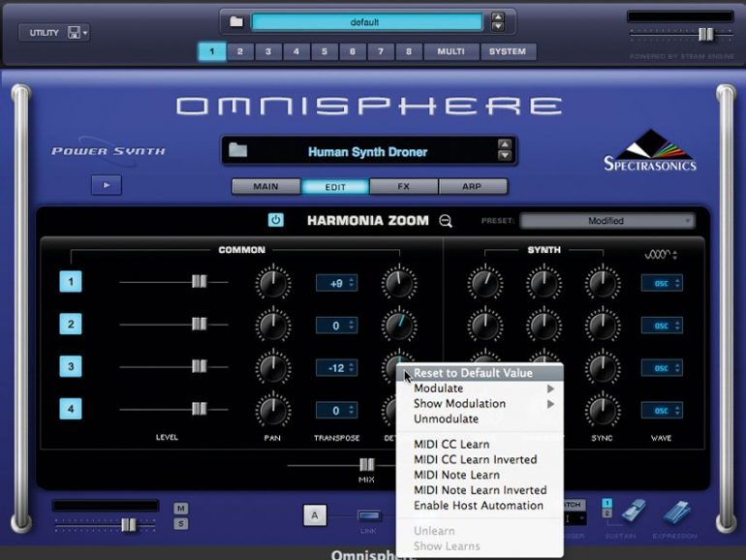This screenshot has width=746, height=560.
Task: Toggle Harmonia oscillator 3 button
Action: pos(71,366)
